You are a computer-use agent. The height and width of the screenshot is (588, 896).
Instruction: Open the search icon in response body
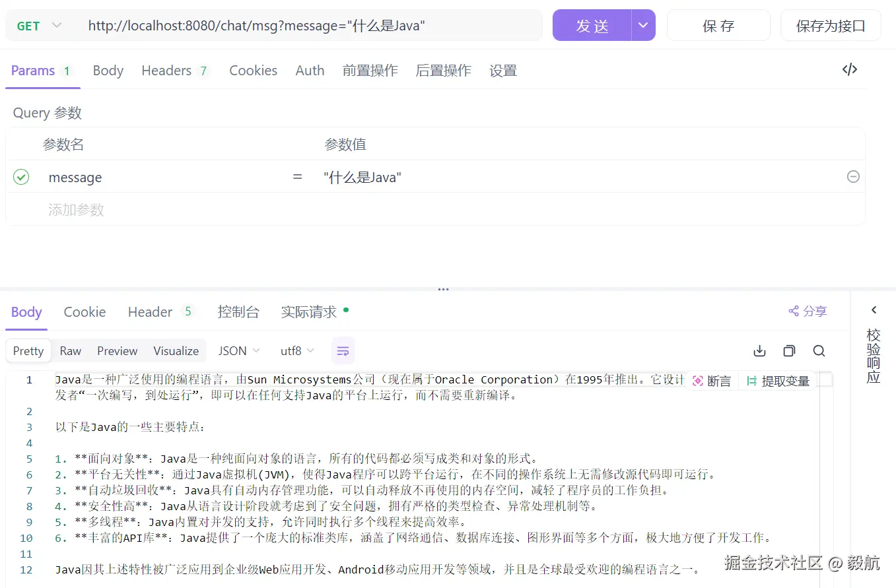(x=819, y=350)
